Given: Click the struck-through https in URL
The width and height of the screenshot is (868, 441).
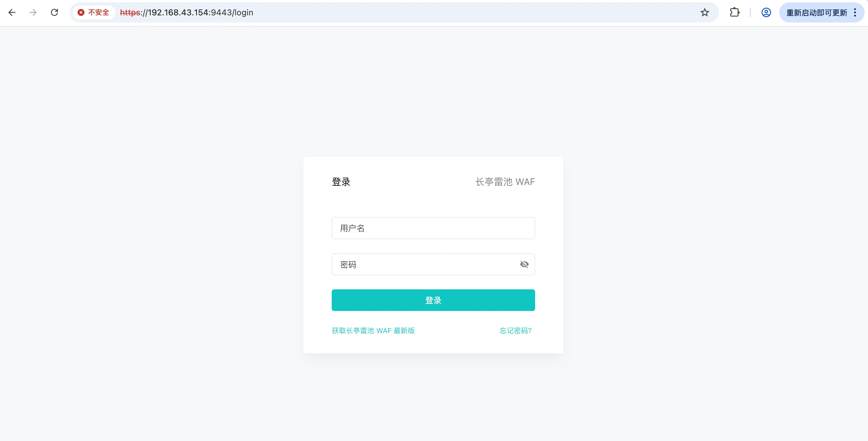Looking at the screenshot, I should coord(130,12).
